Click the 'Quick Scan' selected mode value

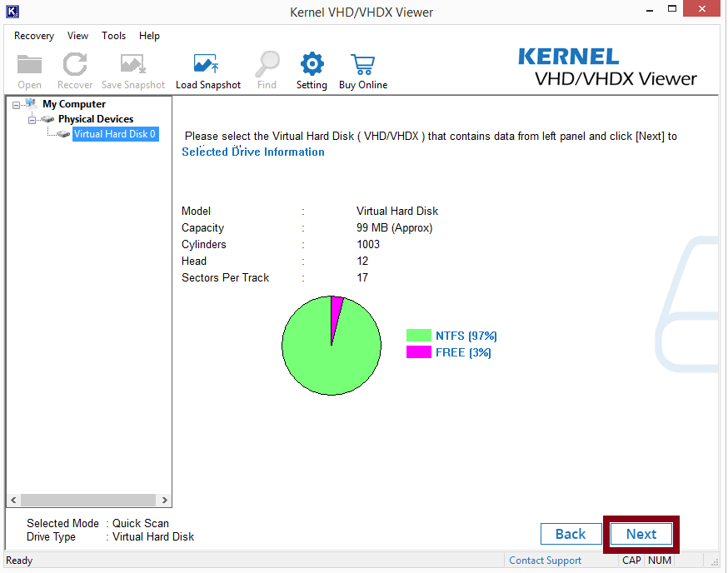[141, 523]
